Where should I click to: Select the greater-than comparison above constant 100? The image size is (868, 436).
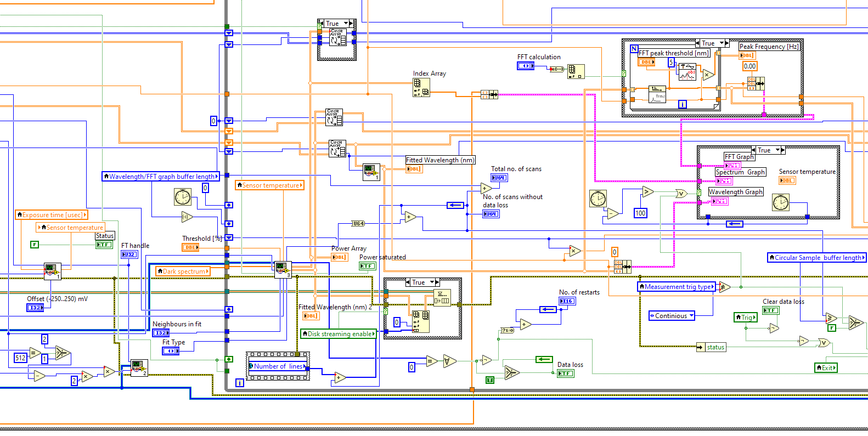648,192
